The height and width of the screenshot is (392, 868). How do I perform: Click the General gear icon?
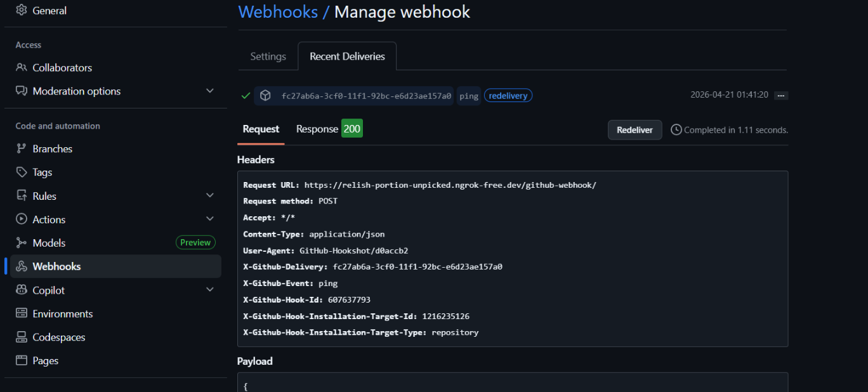pos(22,11)
